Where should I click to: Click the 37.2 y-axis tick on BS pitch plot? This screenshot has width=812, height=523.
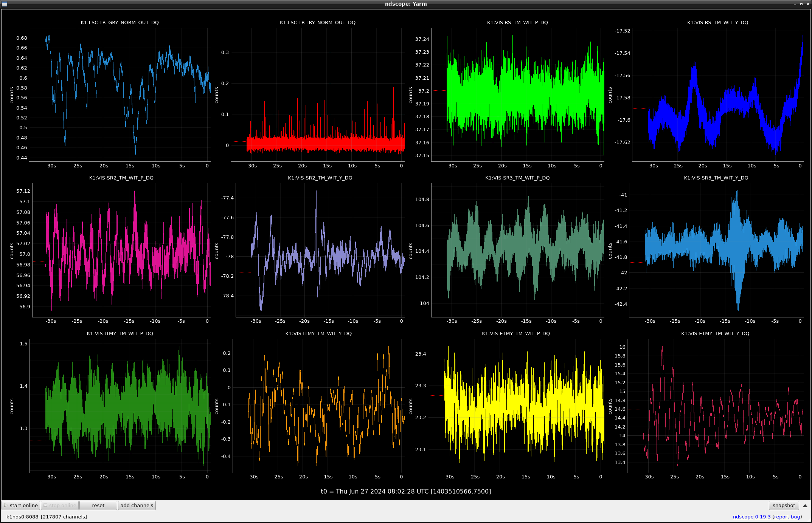(x=424, y=91)
